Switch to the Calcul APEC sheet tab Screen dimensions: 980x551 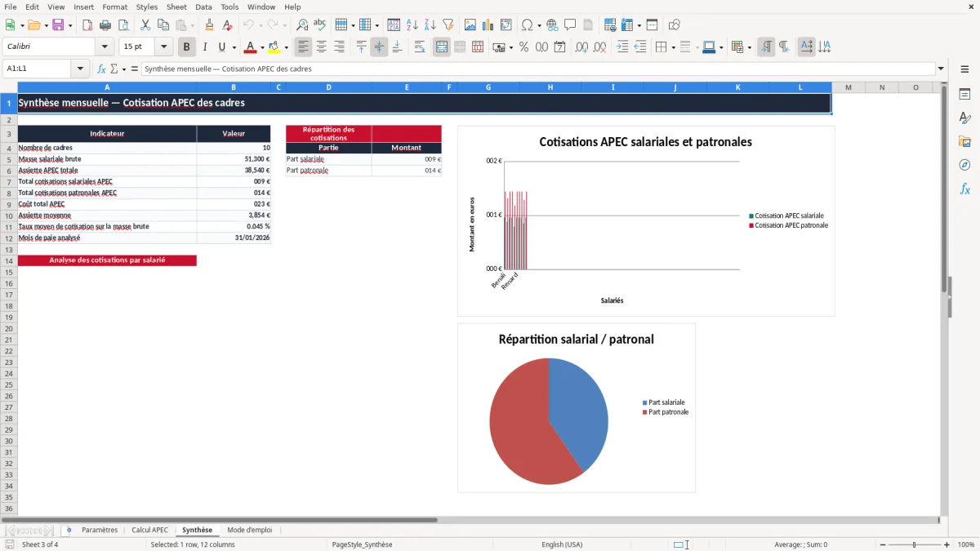[x=149, y=530]
